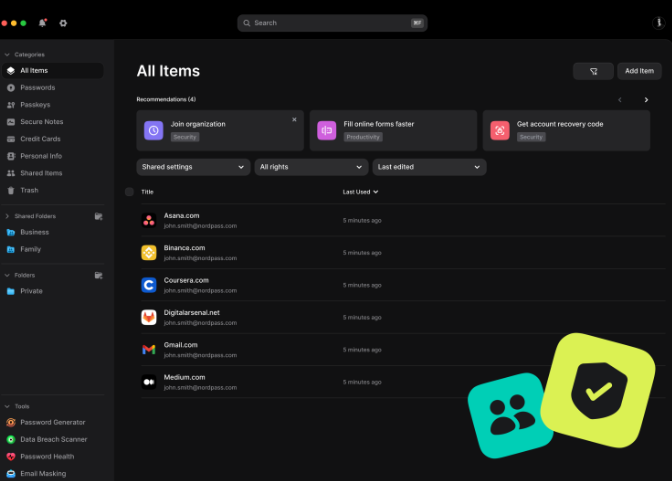Image resolution: width=672 pixels, height=481 pixels.
Task: Select Passwords in the sidebar
Action: [38, 88]
